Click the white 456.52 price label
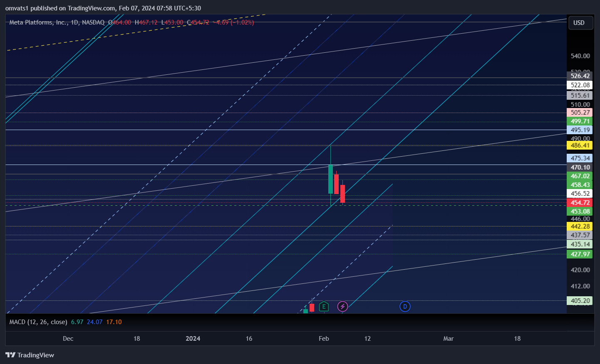600x364 pixels. pyautogui.click(x=580, y=194)
